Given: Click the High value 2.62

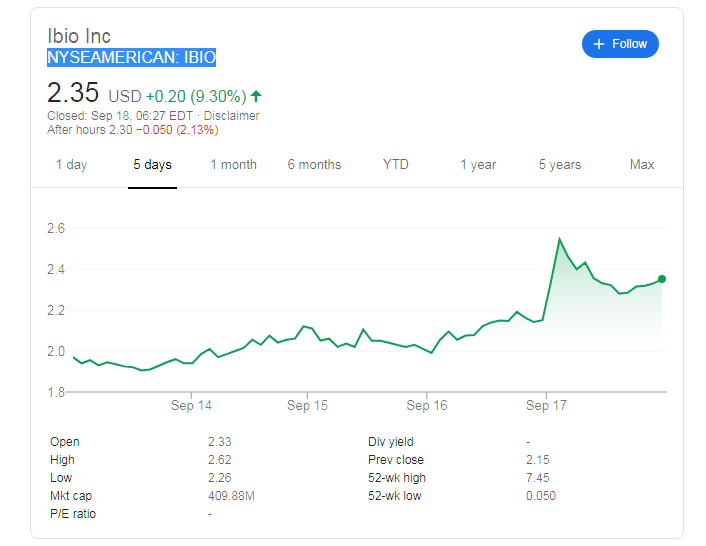Looking at the screenshot, I should pyautogui.click(x=219, y=460).
